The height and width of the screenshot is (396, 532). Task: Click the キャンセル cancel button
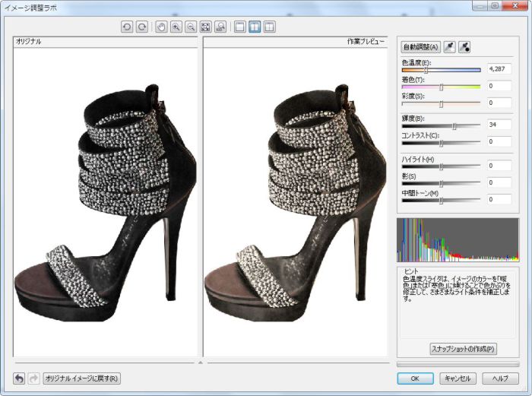click(458, 378)
